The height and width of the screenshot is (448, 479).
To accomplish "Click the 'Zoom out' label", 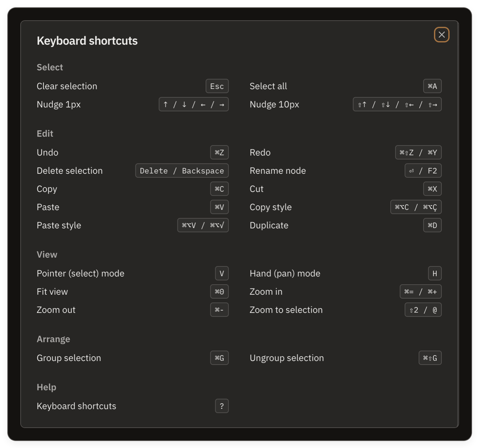I will 56,310.
